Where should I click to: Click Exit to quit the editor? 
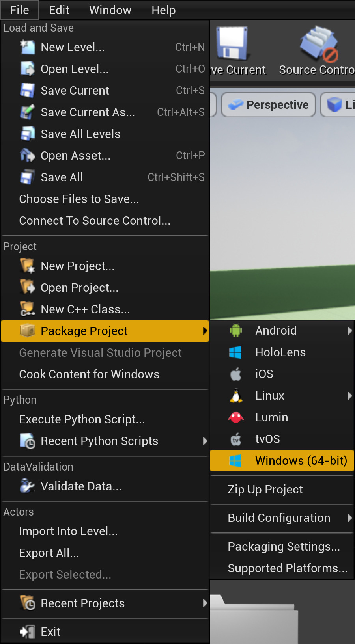pyautogui.click(x=50, y=632)
